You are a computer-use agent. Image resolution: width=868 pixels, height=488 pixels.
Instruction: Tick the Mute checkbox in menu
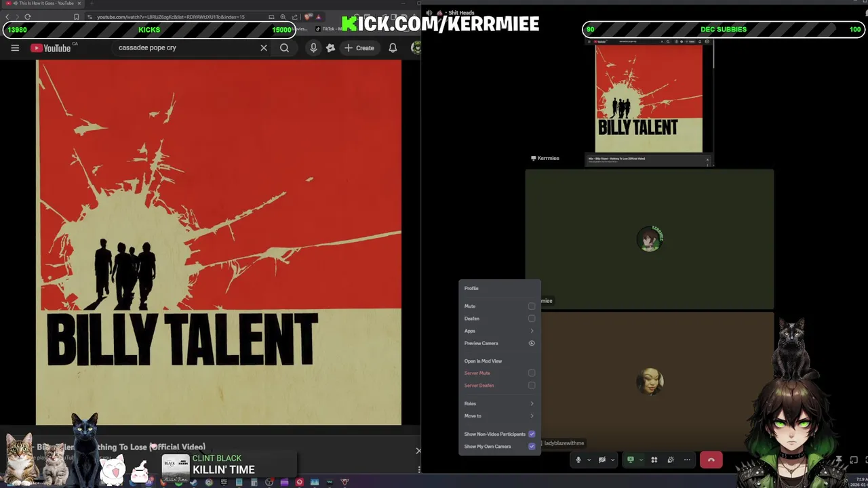coord(532,306)
